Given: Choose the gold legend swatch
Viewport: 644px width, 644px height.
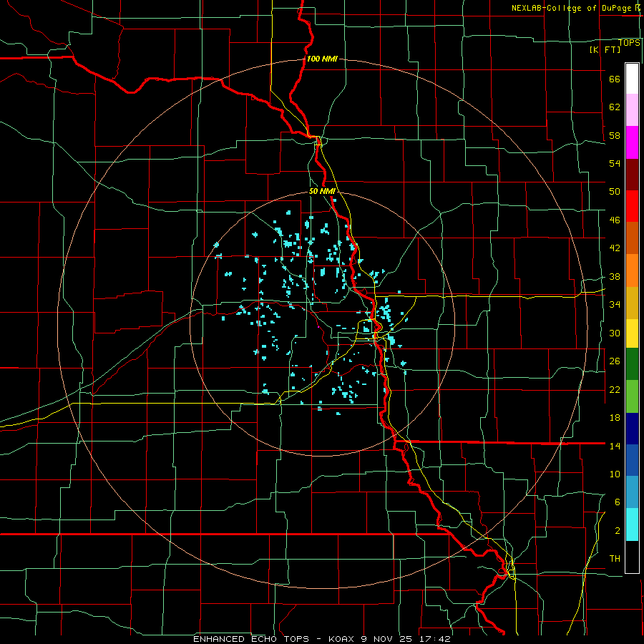Looking at the screenshot, I should (632, 303).
